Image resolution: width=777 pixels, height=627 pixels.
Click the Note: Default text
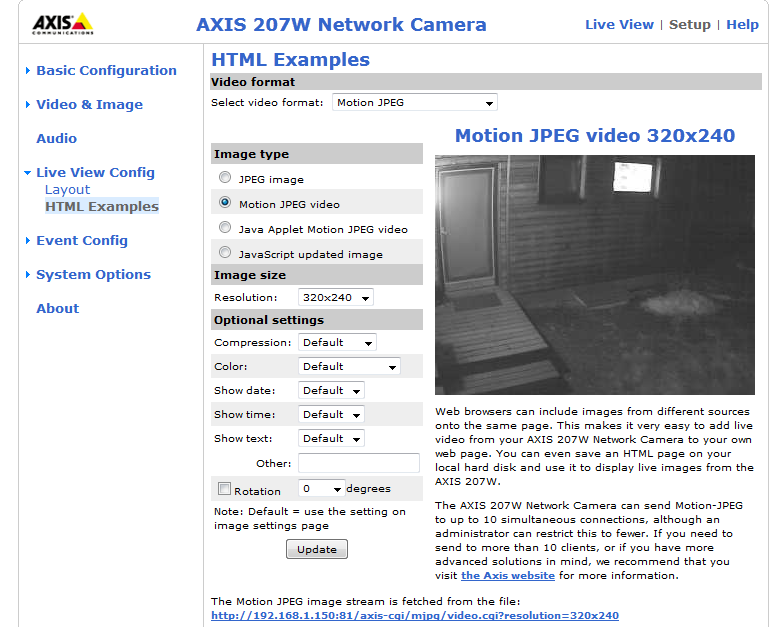(310, 518)
